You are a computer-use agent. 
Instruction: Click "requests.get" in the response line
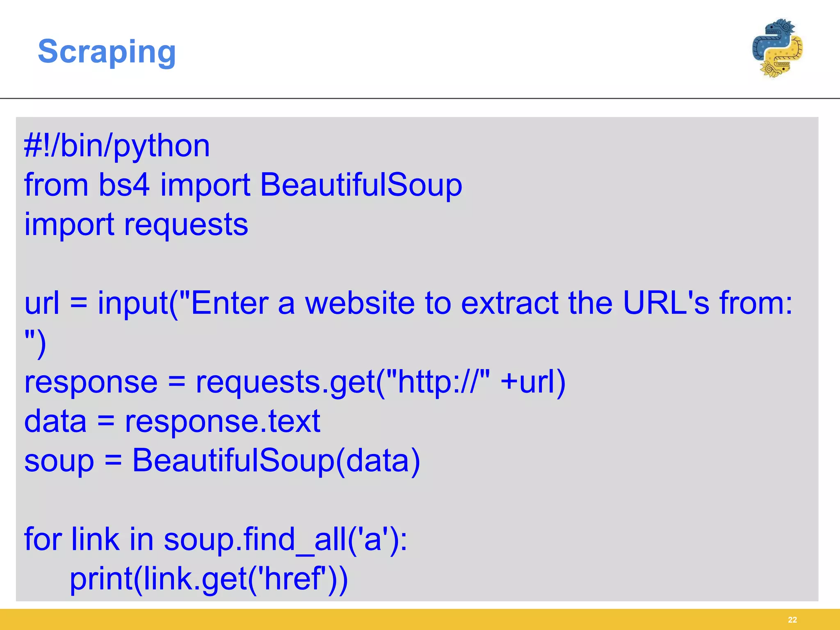tap(285, 382)
